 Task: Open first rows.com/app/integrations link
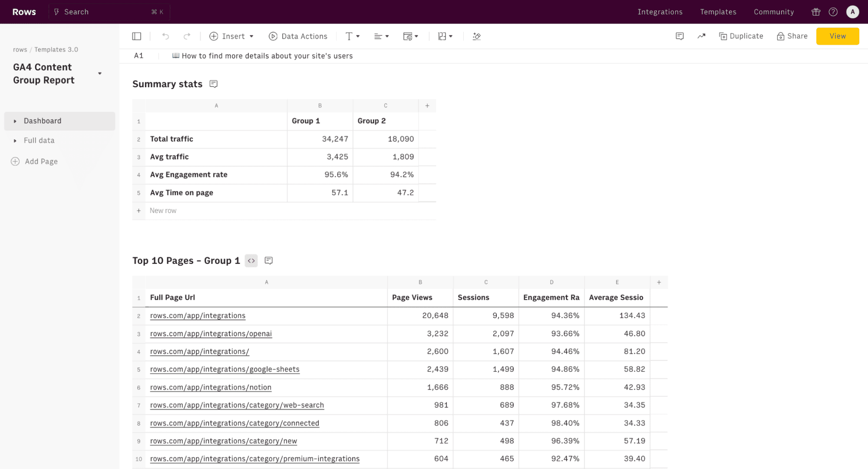coord(198,316)
